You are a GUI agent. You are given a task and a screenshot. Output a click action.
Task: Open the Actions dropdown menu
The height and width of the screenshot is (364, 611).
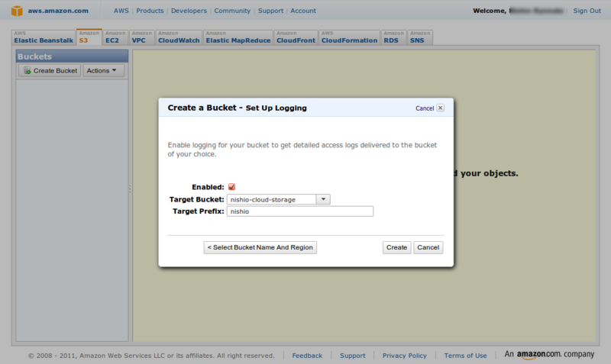103,70
